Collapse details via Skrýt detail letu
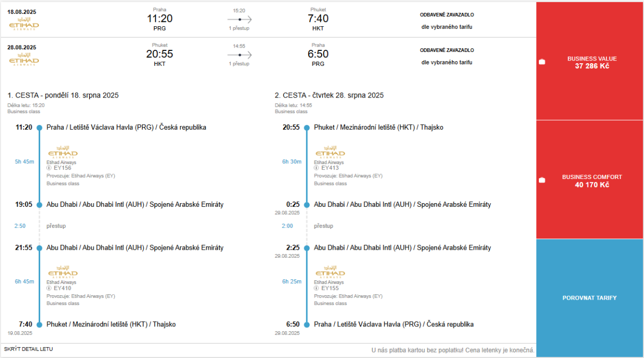This screenshot has width=644, height=358. (28, 349)
